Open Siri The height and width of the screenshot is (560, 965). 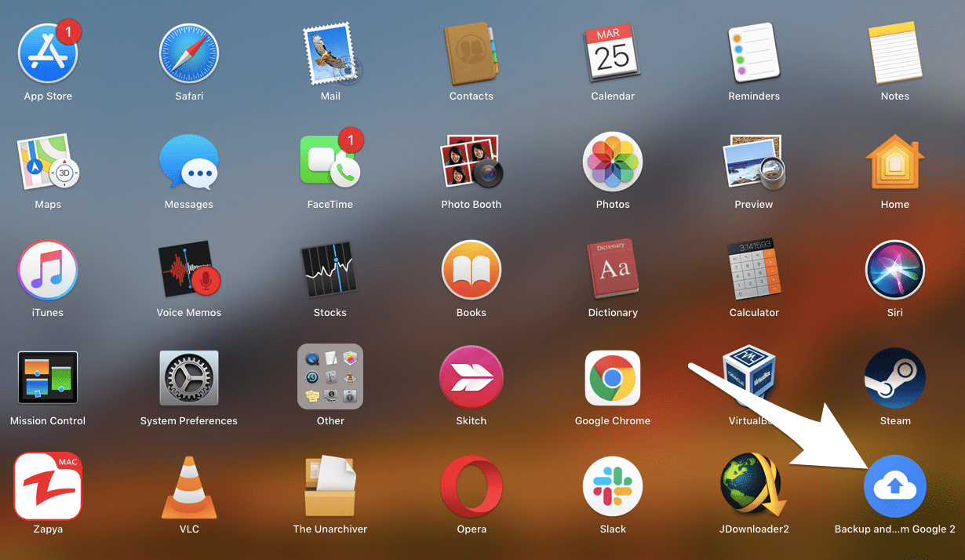[895, 269]
